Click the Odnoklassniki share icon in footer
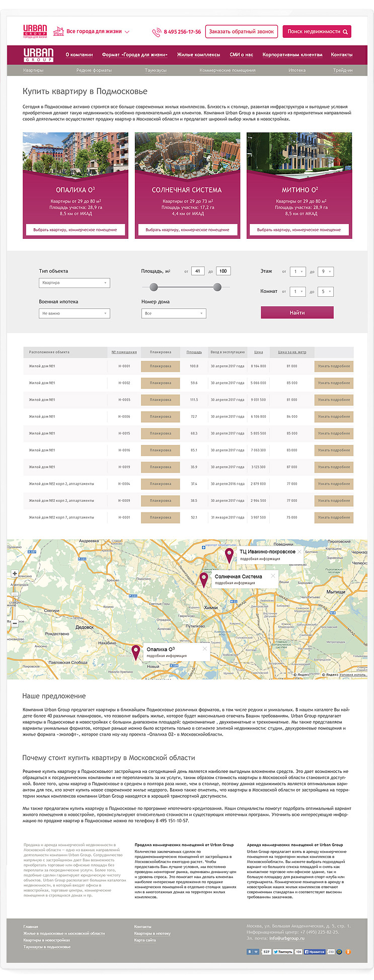Image resolution: width=374 pixels, height=980 pixels. (x=347, y=952)
